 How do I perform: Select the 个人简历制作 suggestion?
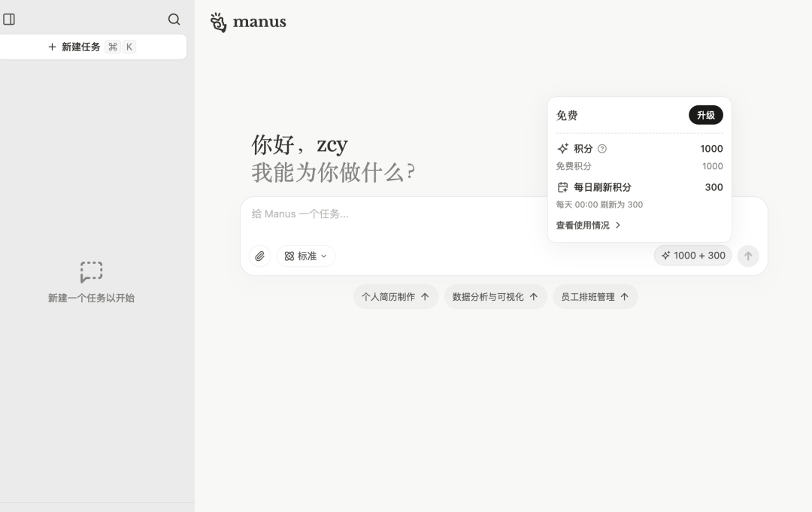[395, 297]
